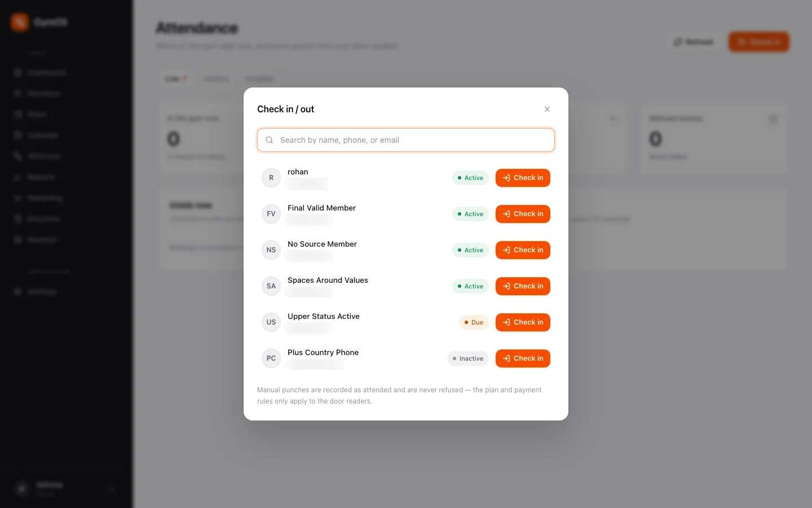Viewport: 812px width, 508px height.
Task: Check in Plus Country Phone
Action: [x=523, y=358]
